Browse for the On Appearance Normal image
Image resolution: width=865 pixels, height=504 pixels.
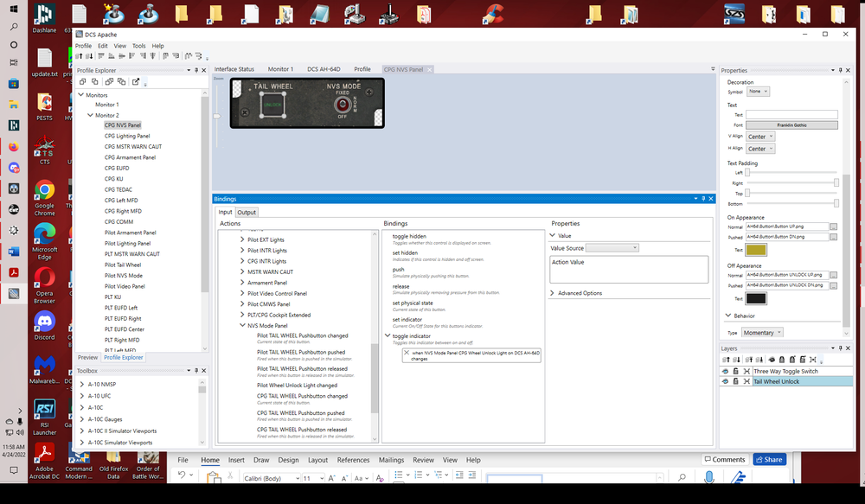(833, 226)
